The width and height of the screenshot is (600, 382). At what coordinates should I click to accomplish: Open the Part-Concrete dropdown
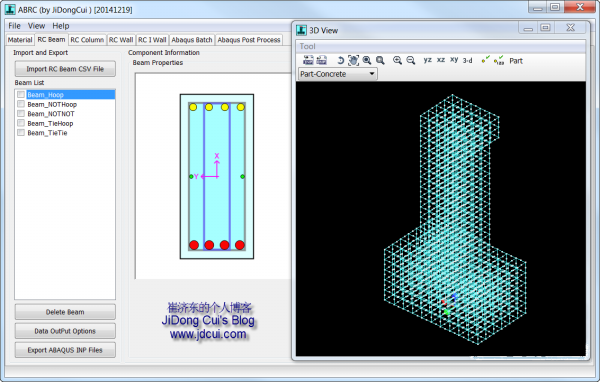tap(337, 74)
